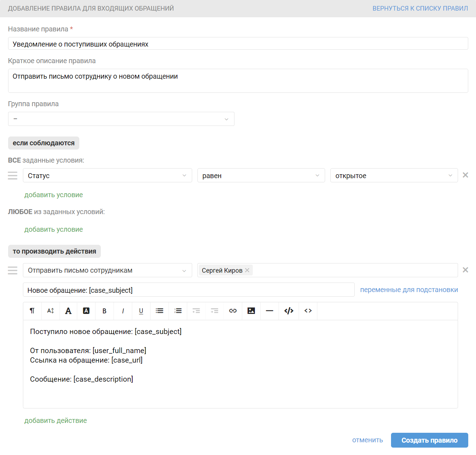Set text background color with boxed A

point(86,311)
